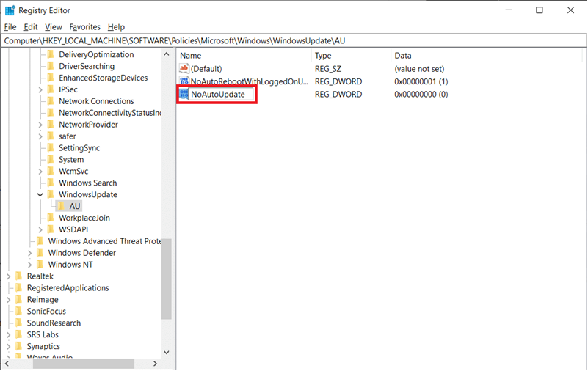Click the AU folder icon
588x371 pixels.
point(61,206)
